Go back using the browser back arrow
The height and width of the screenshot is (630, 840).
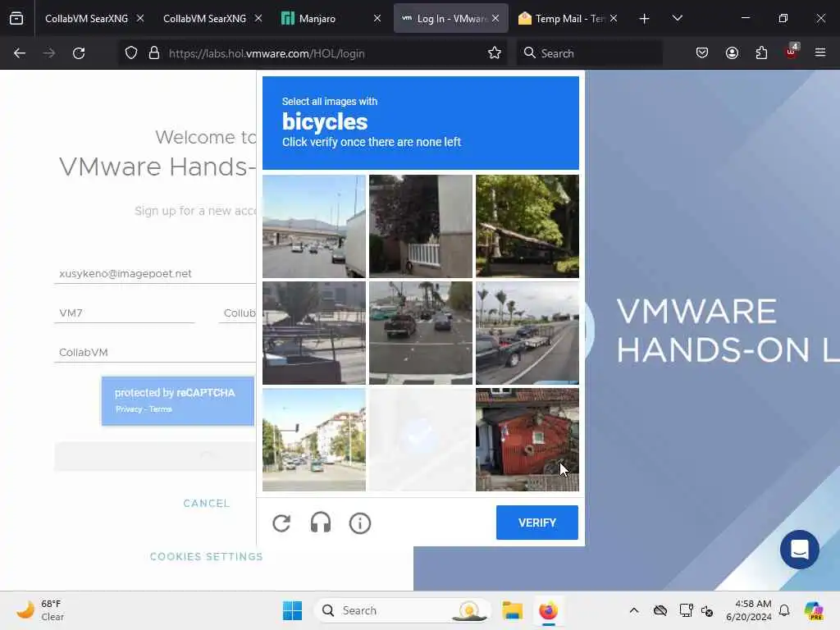20,53
